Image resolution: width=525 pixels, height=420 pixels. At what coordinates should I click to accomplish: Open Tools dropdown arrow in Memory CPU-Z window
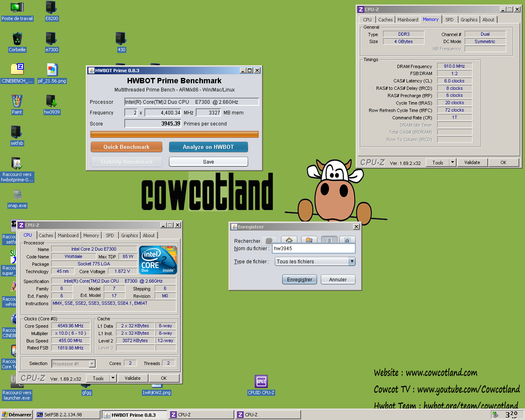[453, 162]
